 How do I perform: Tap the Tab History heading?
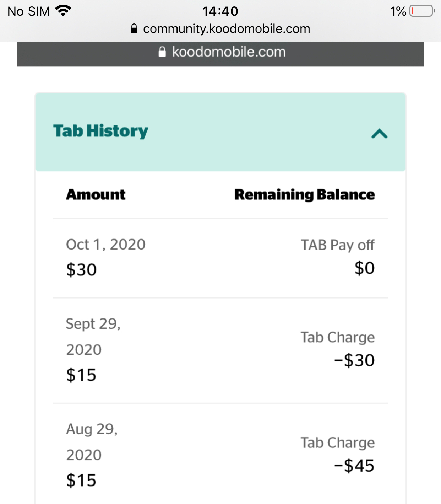pos(100,131)
